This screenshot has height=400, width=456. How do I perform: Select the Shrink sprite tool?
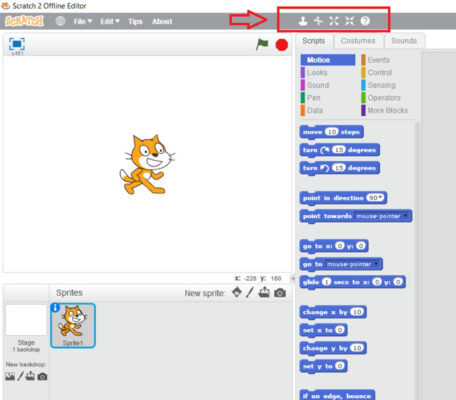349,21
